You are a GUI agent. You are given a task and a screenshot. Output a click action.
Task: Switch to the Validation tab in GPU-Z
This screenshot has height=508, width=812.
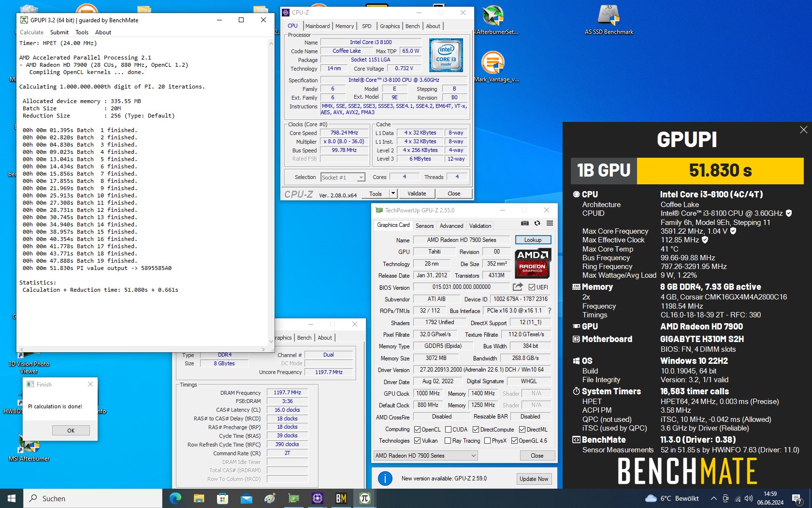tap(480, 226)
